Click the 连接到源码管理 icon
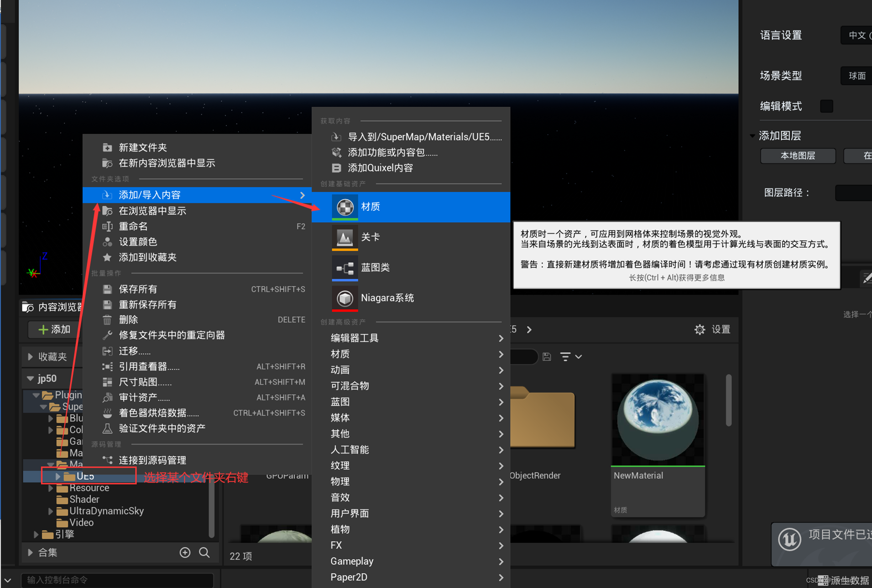The height and width of the screenshot is (588, 872). click(107, 460)
